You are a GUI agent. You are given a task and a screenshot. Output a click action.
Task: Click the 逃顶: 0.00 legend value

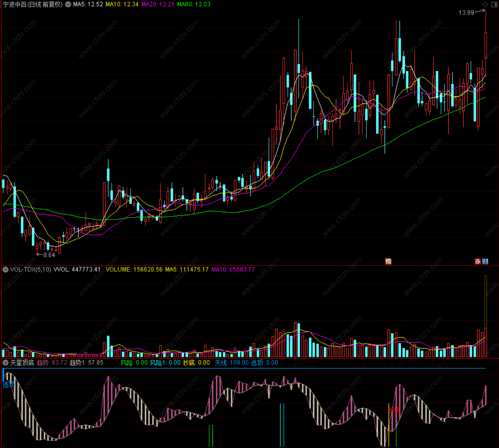tap(264, 362)
